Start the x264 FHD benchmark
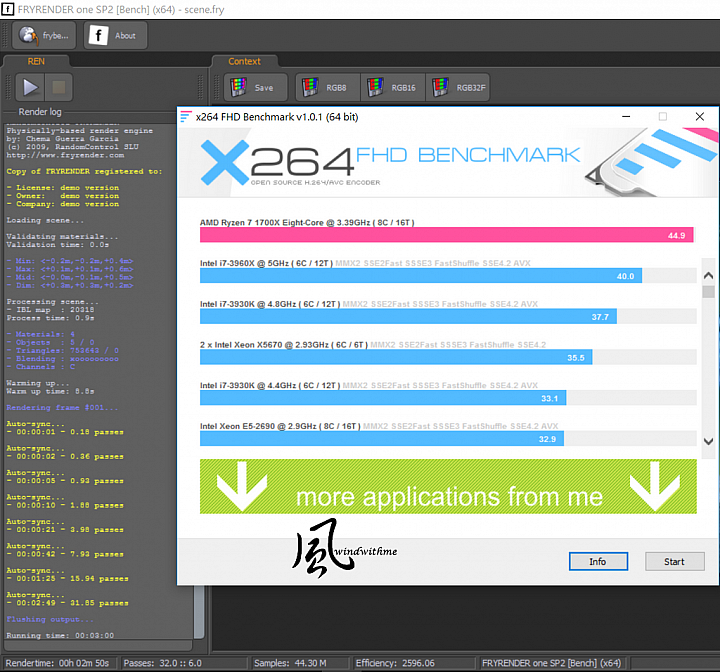 pos(674,561)
